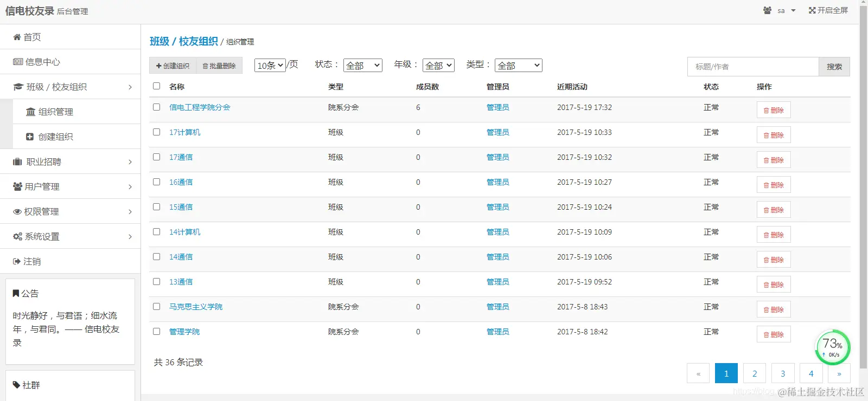This screenshot has height=401, width=868.
Task: Go to pagination page 3
Action: coord(783,373)
